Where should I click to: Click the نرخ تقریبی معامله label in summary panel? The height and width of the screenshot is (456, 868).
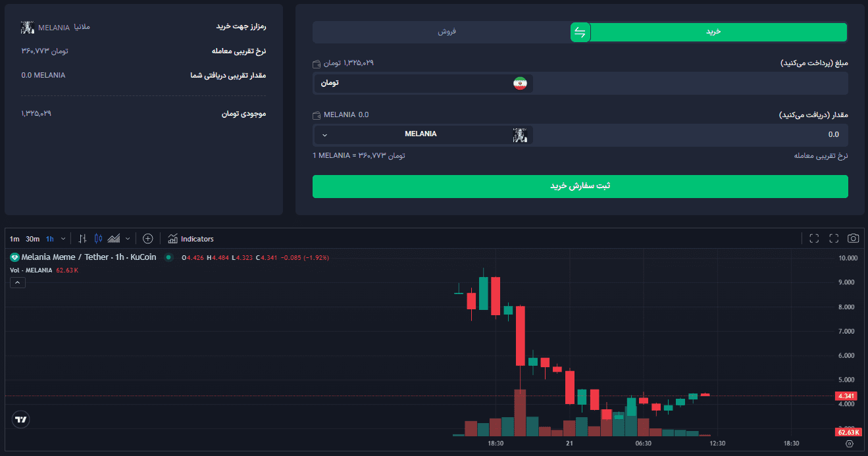point(239,51)
